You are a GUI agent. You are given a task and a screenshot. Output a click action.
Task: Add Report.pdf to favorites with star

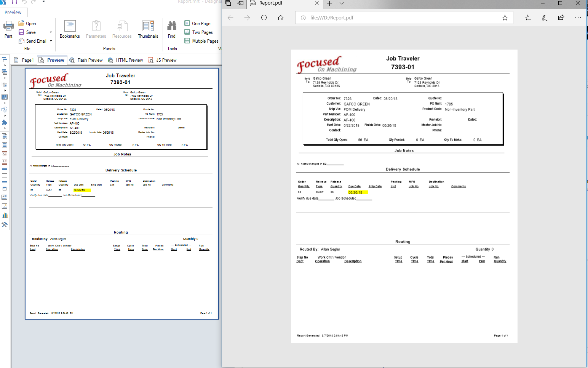[505, 18]
